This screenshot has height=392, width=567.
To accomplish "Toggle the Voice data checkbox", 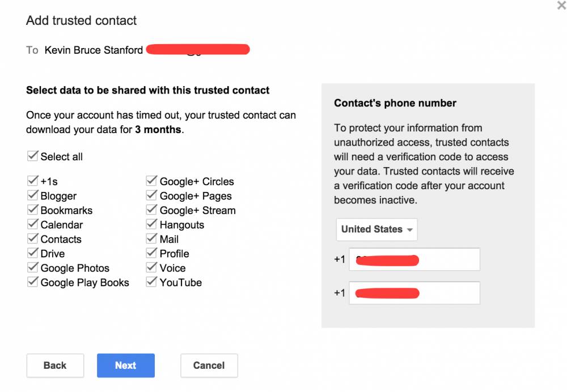I will (x=151, y=267).
